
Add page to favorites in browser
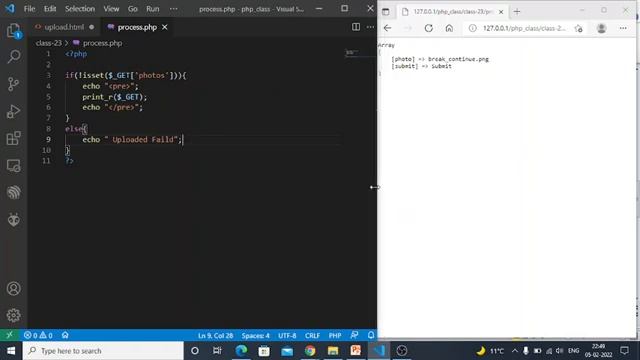(578, 28)
